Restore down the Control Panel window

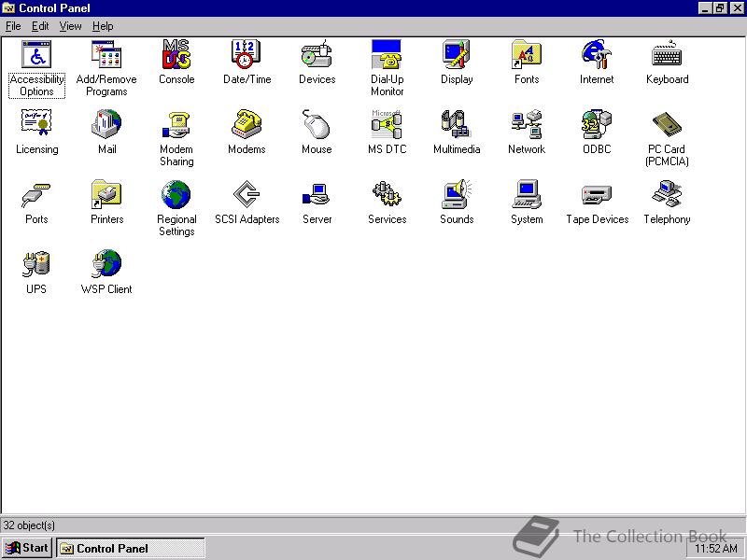pos(720,8)
